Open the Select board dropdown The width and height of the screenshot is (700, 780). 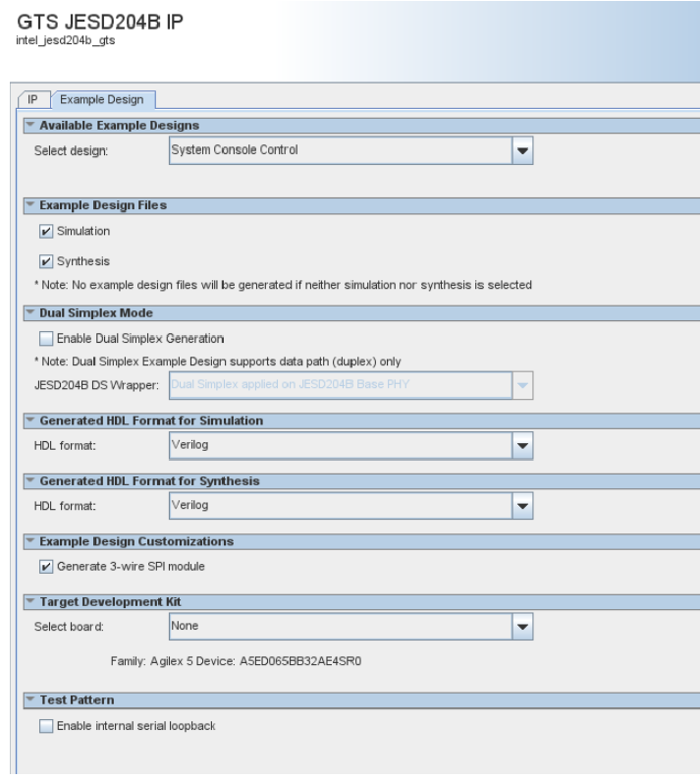click(x=523, y=626)
